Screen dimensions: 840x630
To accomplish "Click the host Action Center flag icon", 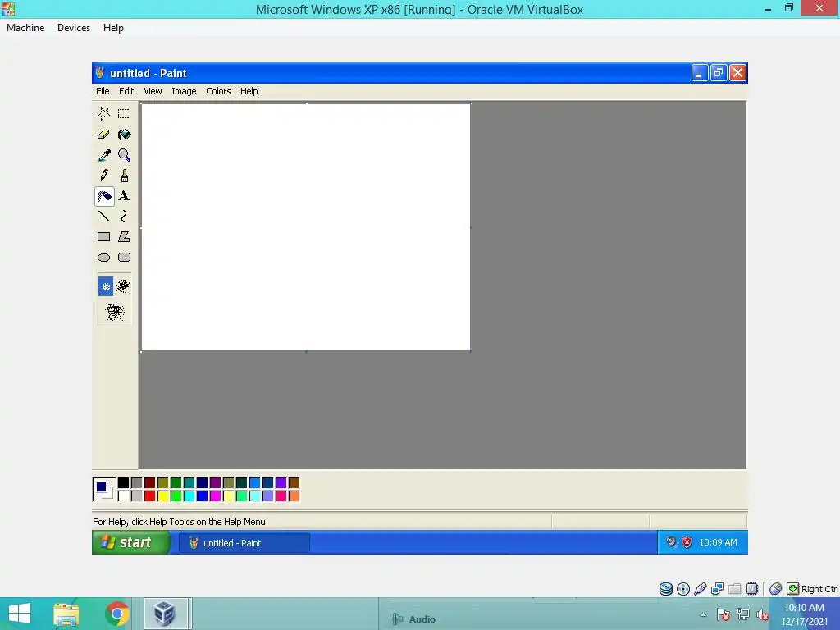I will click(723, 614).
